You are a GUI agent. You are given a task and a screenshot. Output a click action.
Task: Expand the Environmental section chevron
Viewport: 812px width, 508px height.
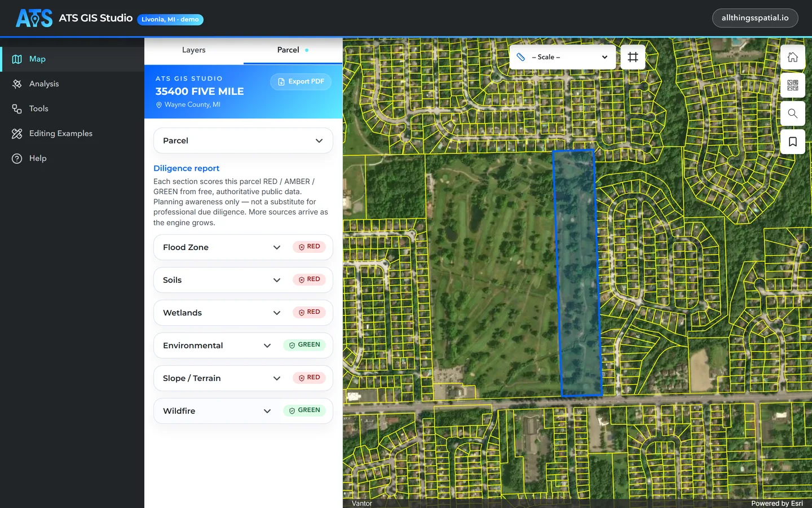point(267,345)
